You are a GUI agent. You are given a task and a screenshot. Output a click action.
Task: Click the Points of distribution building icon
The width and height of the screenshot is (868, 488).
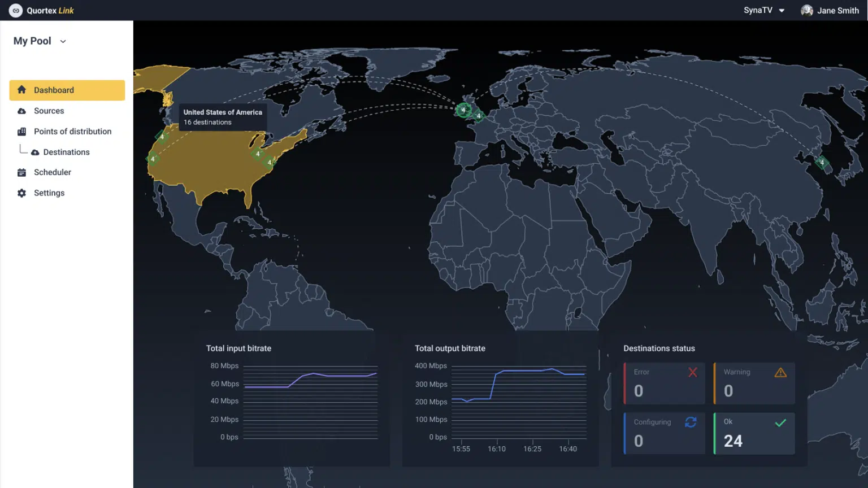click(x=22, y=132)
